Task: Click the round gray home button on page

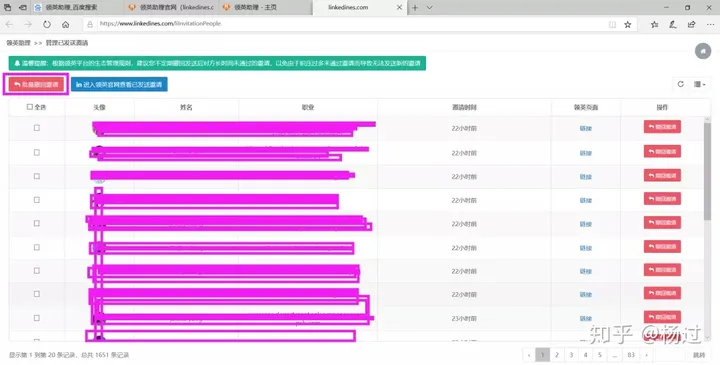Action: pos(703,51)
